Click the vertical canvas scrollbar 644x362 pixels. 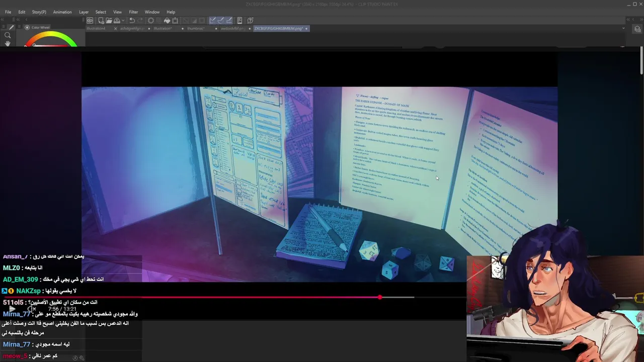tap(641, 61)
